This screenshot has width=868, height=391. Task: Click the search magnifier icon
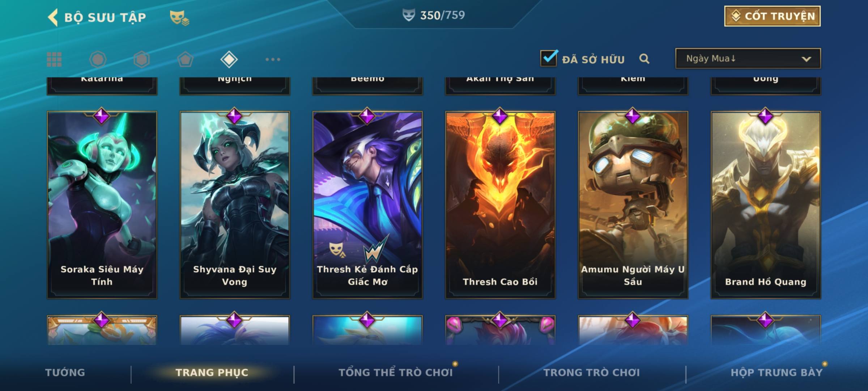pyautogui.click(x=644, y=59)
